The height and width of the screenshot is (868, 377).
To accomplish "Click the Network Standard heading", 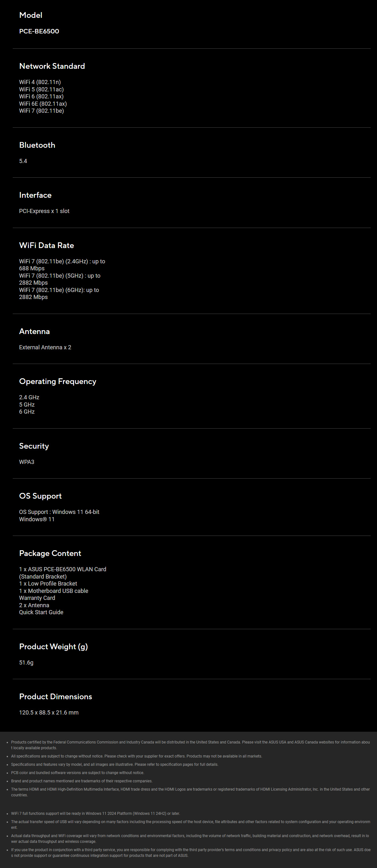I will (x=52, y=66).
